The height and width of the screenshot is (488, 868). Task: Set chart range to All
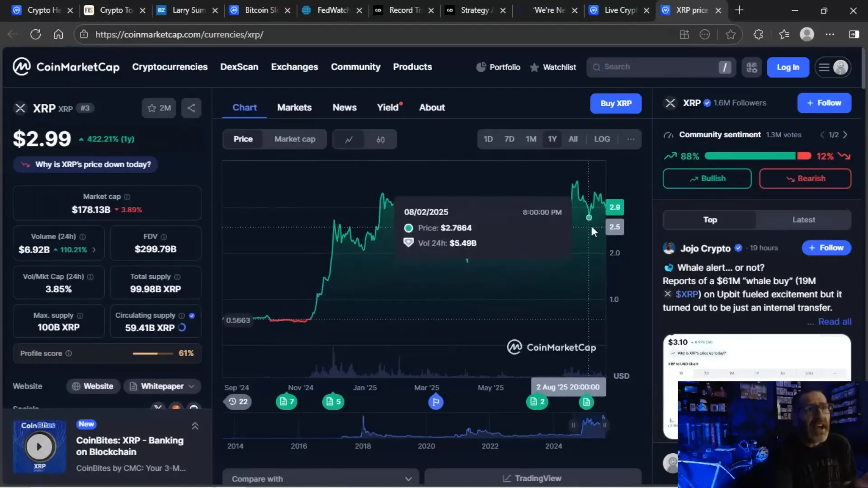pos(573,139)
